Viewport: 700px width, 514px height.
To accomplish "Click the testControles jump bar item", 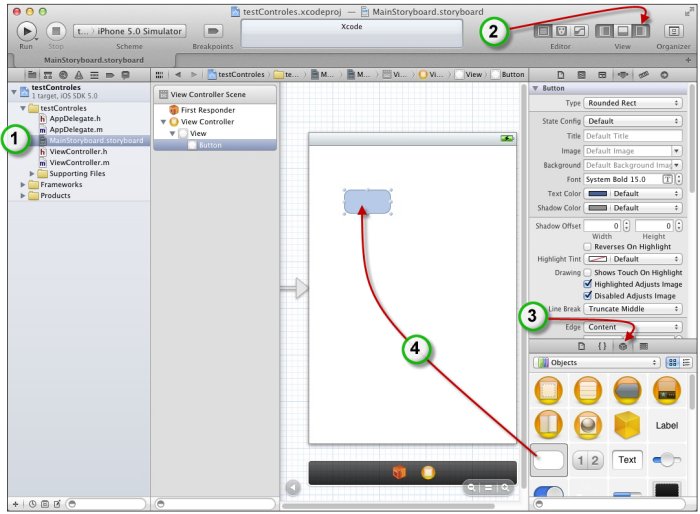I will tap(236, 75).
